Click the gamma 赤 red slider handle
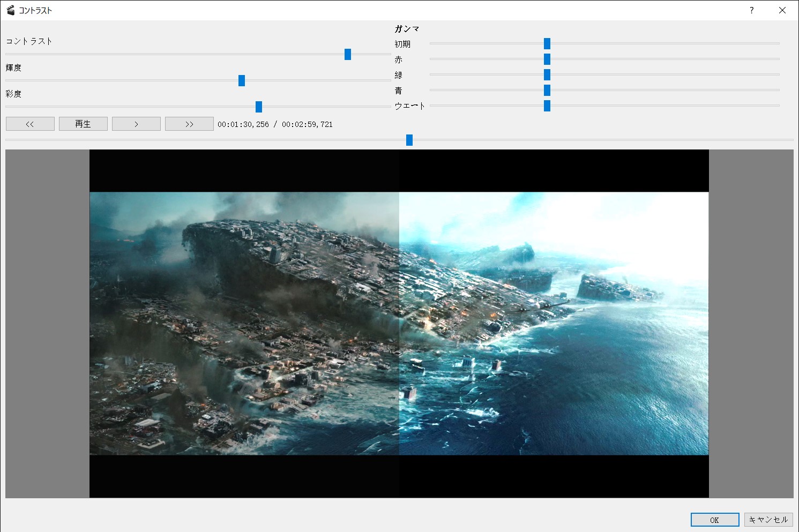The width and height of the screenshot is (799, 532). coord(547,59)
